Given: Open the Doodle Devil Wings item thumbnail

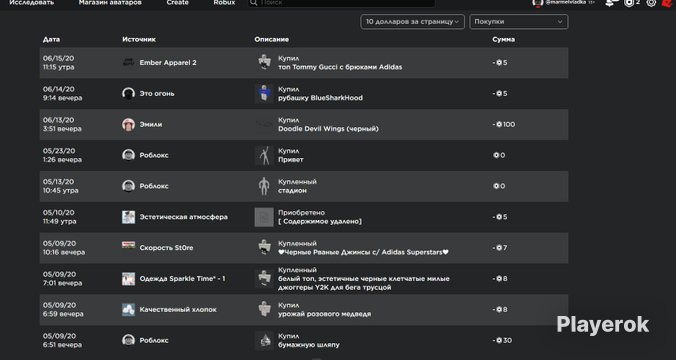Looking at the screenshot, I should click(264, 124).
